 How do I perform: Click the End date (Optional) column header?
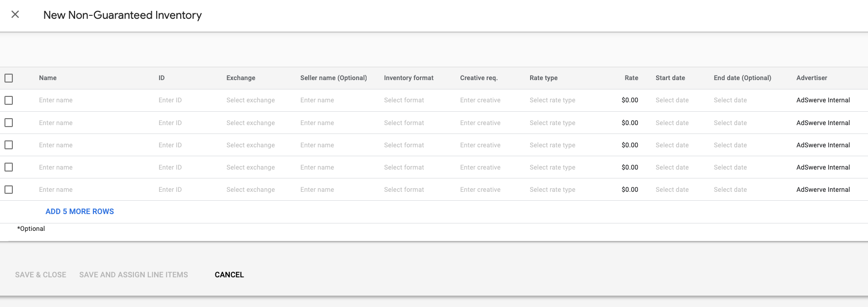743,78
